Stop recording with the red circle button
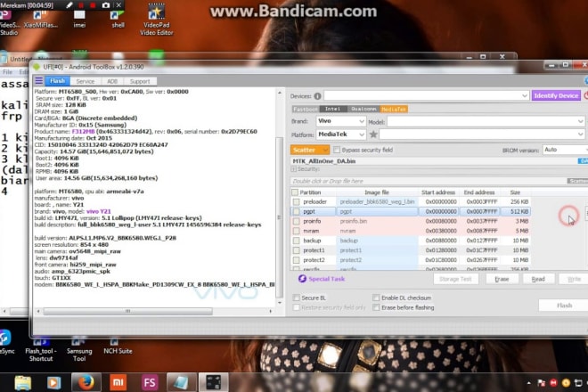588x392 pixels. point(93,5)
